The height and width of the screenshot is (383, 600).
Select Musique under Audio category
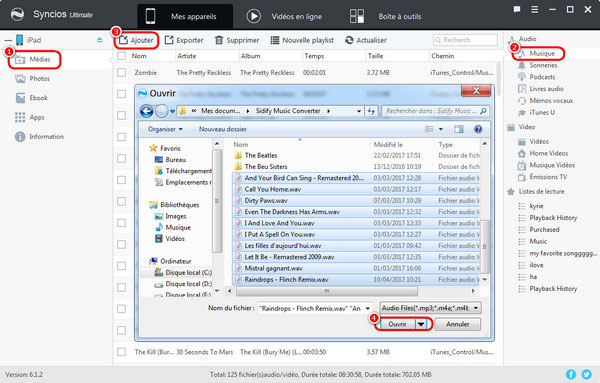(x=542, y=53)
